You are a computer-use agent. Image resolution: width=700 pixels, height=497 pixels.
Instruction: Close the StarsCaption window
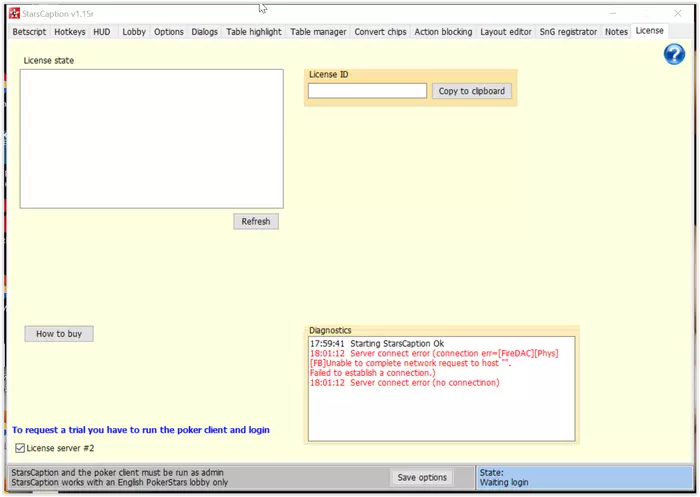(x=678, y=13)
